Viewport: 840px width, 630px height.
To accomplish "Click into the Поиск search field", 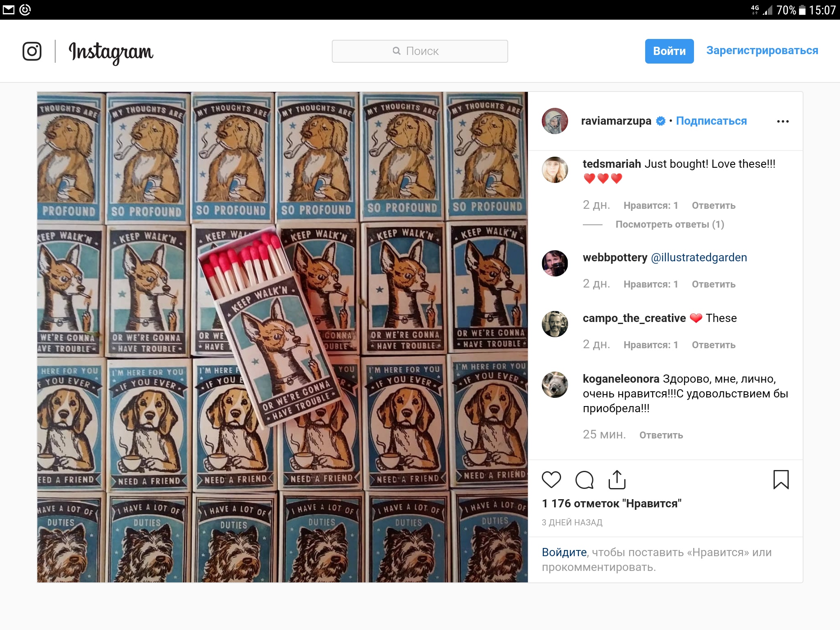I will (x=420, y=51).
